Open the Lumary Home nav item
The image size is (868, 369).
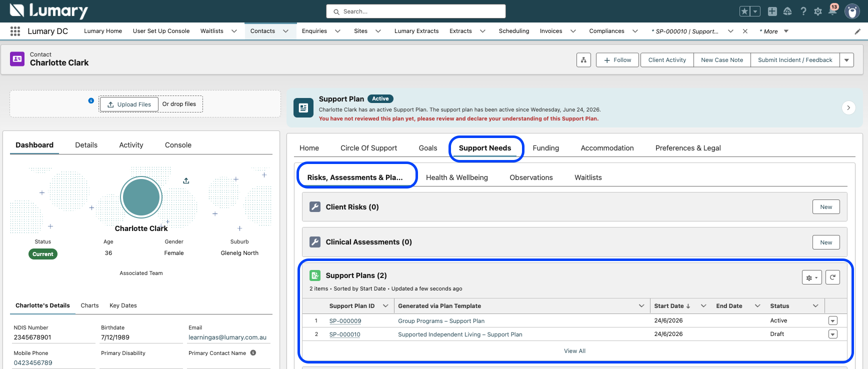point(103,31)
